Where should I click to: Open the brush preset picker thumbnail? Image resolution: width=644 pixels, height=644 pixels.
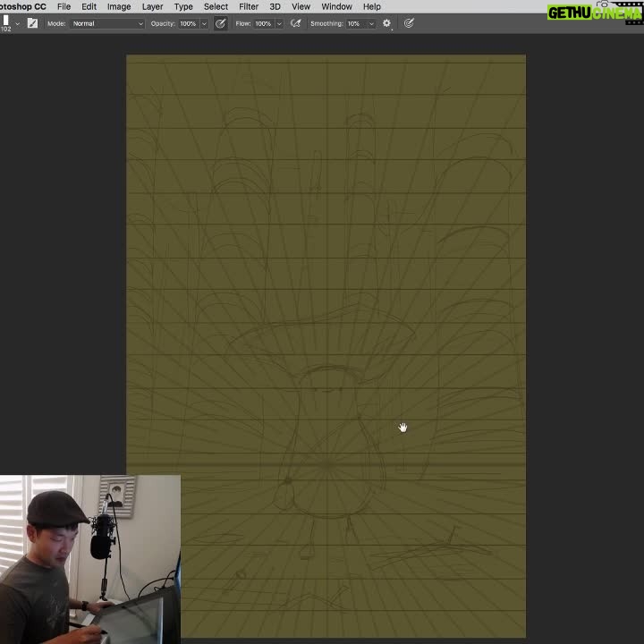point(6,23)
